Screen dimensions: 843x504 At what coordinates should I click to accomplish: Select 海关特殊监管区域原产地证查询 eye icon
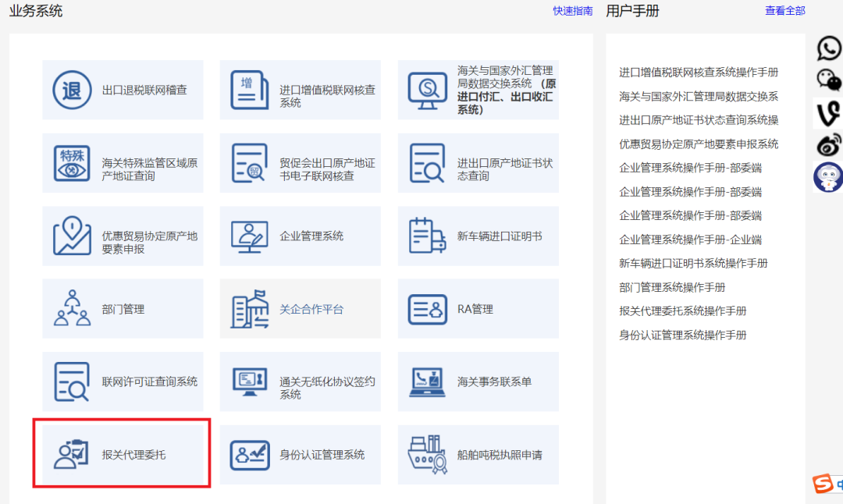(72, 163)
